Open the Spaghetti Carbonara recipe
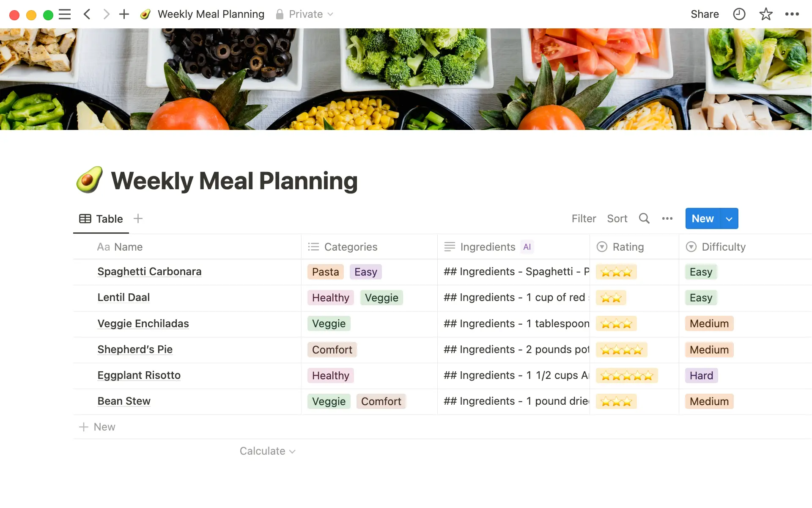Viewport: 812px width, 508px height. 149,271
